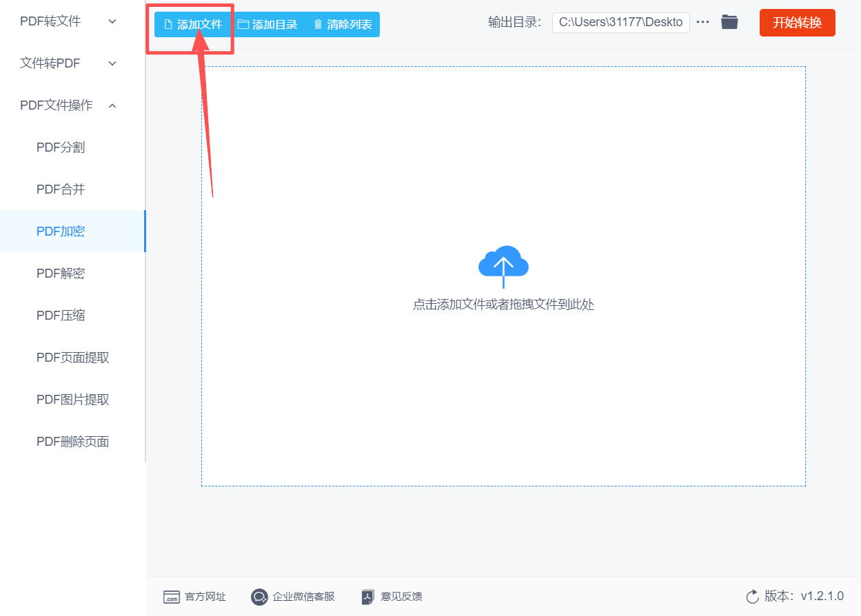Viewport: 861px width, 616px height.
Task: Select PDF分割 in sidebar
Action: tap(72, 147)
